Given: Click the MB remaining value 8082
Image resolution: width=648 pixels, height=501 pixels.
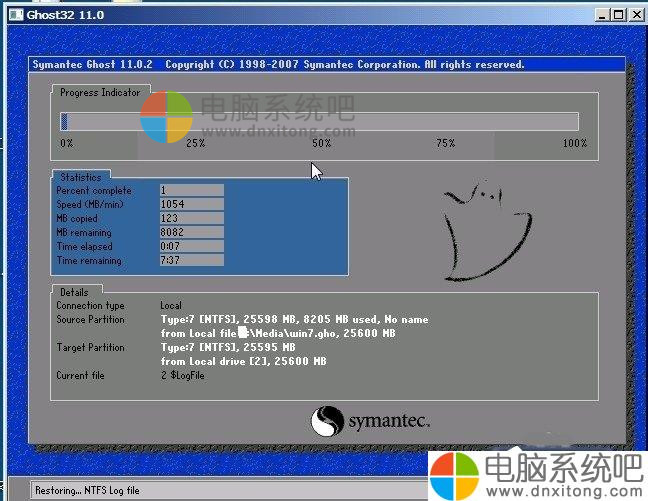Looking at the screenshot, I should coord(192,232).
